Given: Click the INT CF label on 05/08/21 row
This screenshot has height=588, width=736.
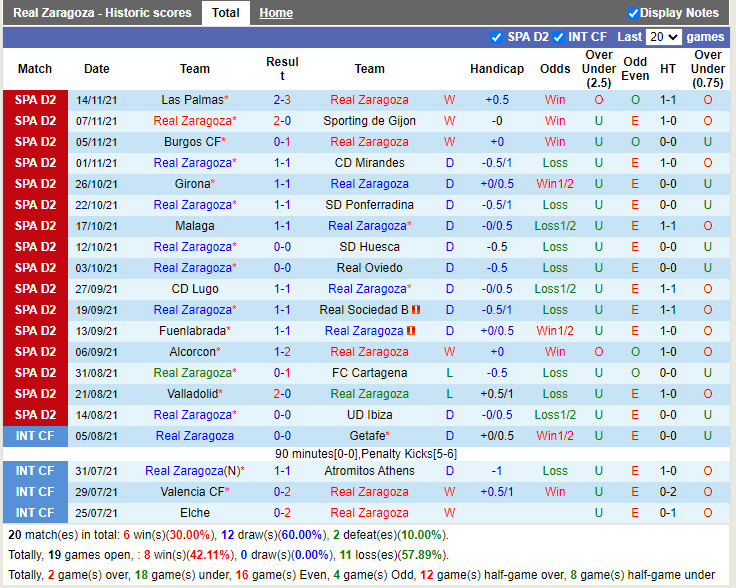Looking at the screenshot, I should (x=35, y=436).
